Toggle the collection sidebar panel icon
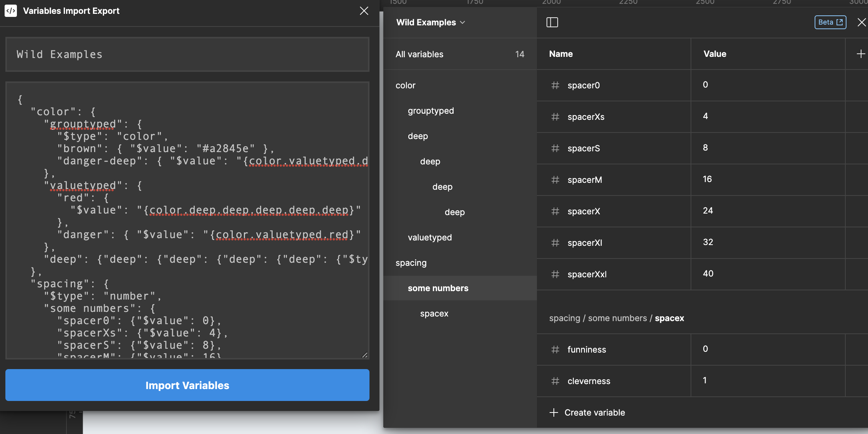This screenshot has height=434, width=868. coord(553,22)
